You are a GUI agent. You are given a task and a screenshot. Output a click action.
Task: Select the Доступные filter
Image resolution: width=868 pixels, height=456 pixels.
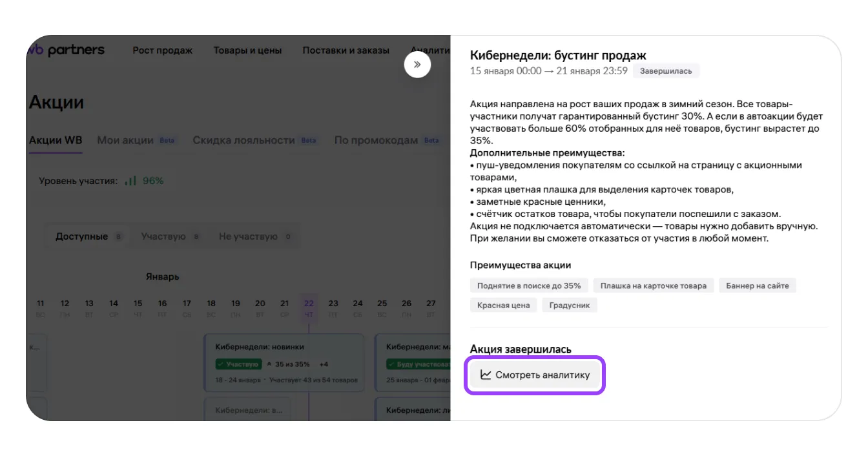82,236
